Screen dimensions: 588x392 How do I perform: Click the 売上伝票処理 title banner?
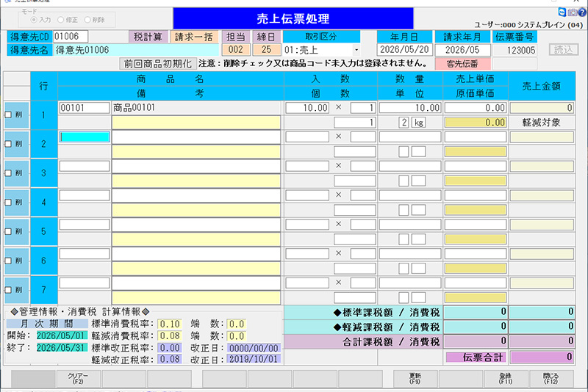(x=293, y=18)
